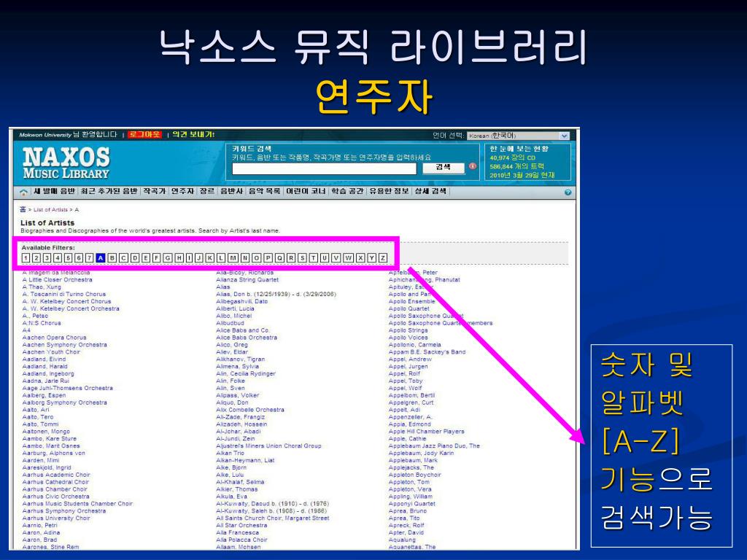Select filter number 2
The image size is (747, 560).
(36, 258)
